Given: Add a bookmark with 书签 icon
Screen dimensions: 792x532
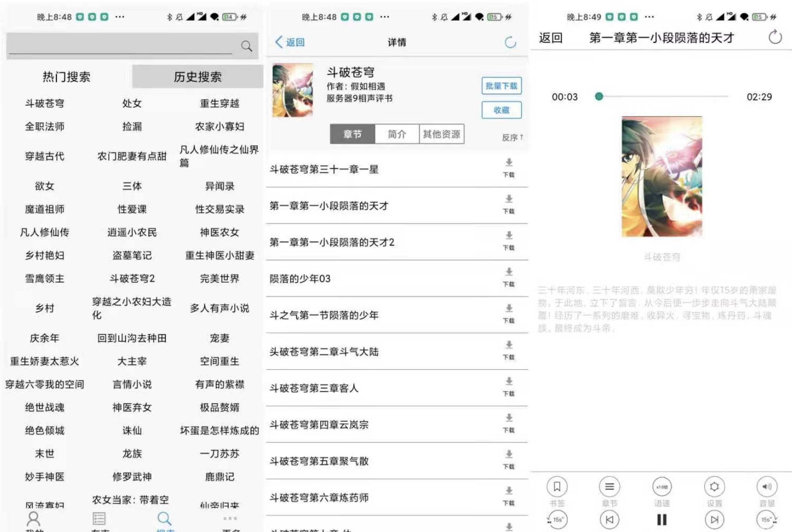Looking at the screenshot, I should coord(557,487).
